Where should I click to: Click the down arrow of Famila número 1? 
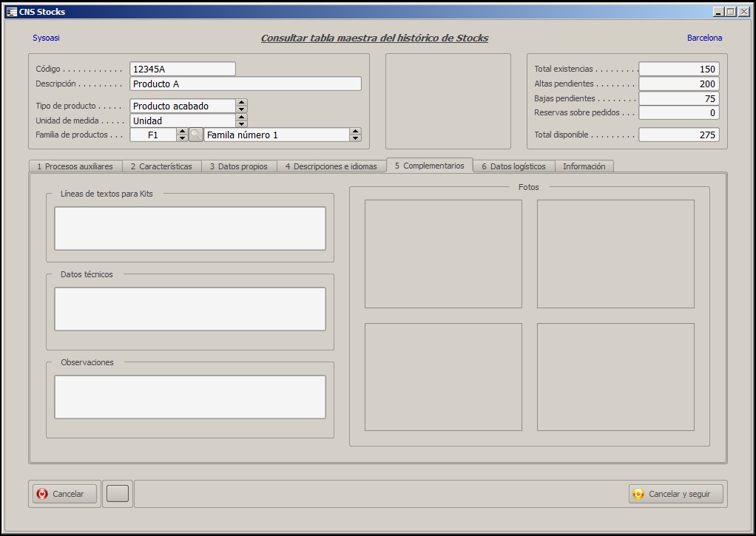point(355,138)
